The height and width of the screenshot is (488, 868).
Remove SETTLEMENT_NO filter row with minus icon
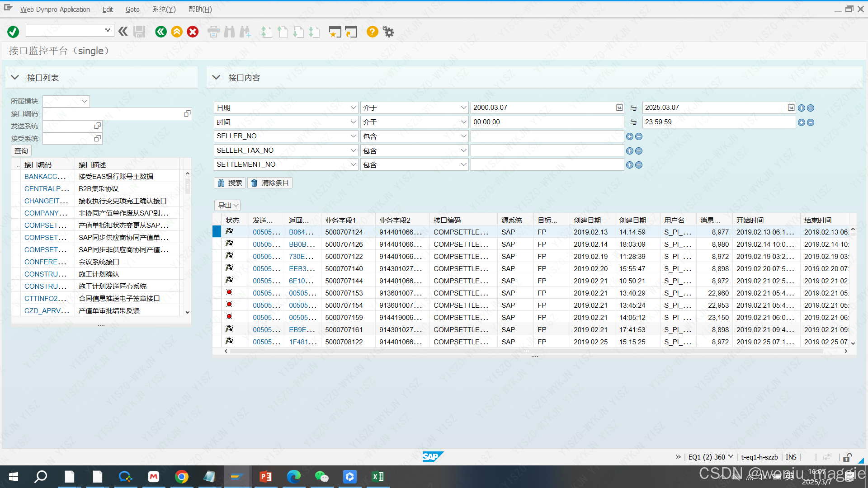point(639,165)
